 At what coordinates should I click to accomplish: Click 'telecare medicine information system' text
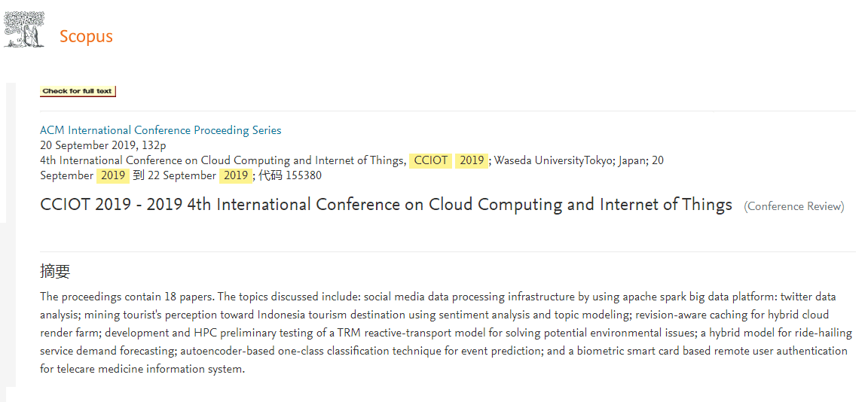149,369
